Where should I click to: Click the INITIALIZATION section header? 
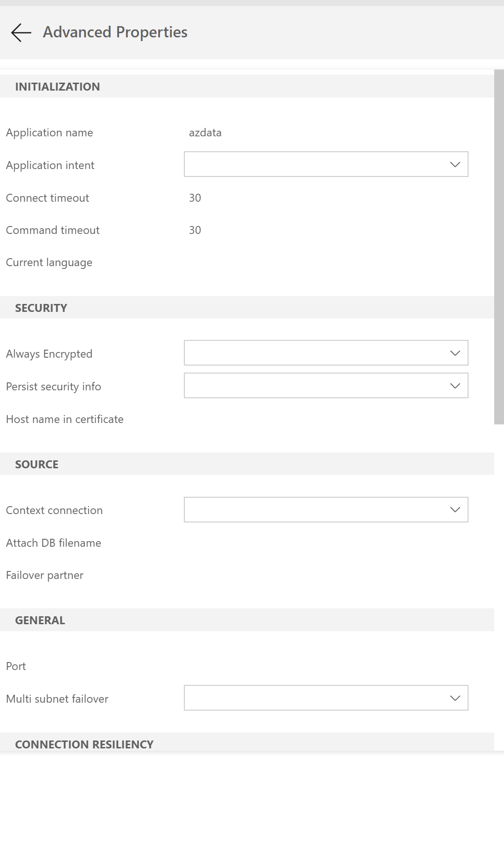pos(58,86)
